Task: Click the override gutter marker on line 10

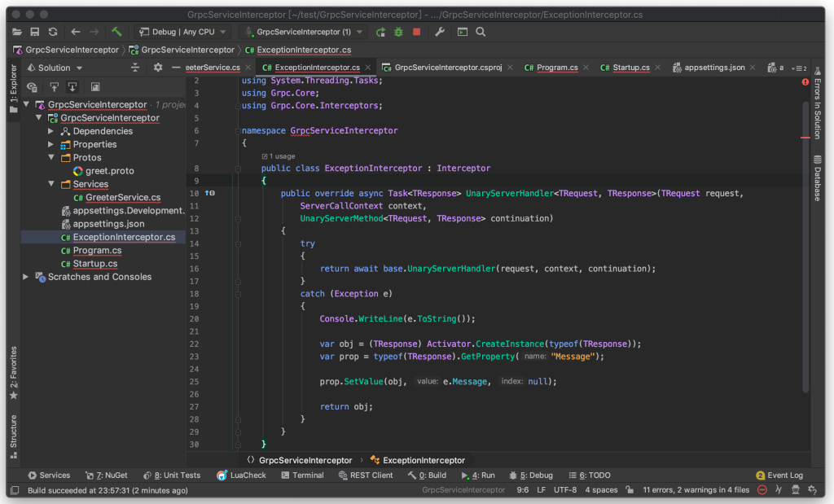Action: tap(209, 193)
